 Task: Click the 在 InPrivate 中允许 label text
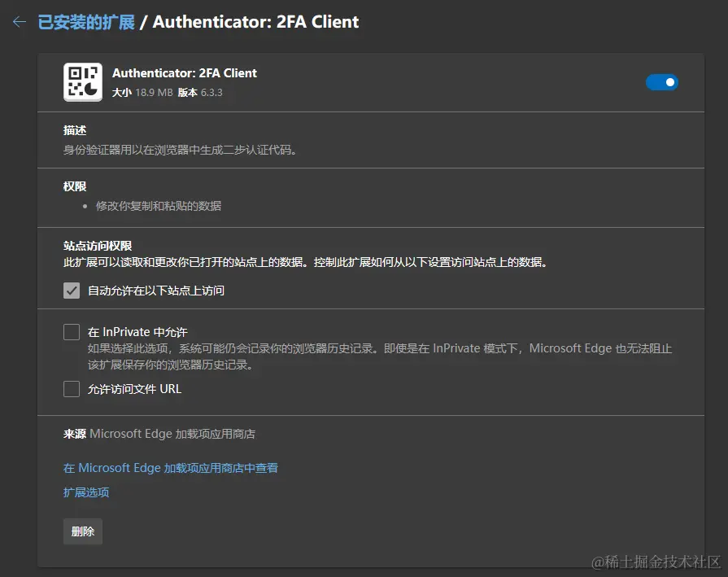(137, 332)
